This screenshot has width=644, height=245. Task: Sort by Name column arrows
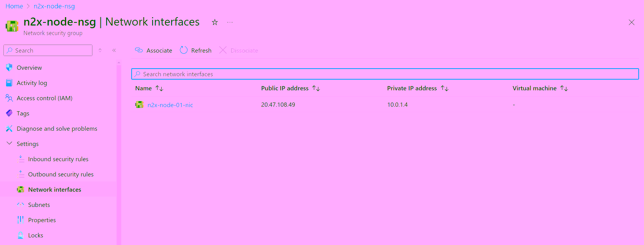click(159, 88)
